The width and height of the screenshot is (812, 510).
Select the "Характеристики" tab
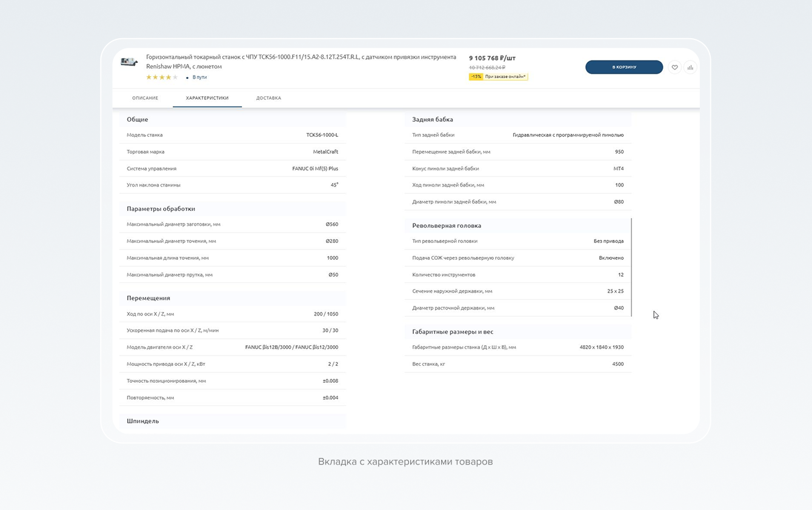point(207,98)
